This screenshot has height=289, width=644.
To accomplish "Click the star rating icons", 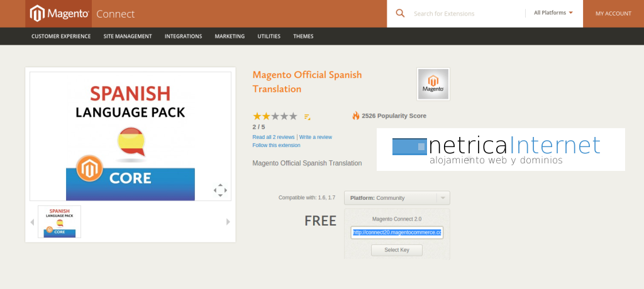I will [275, 116].
